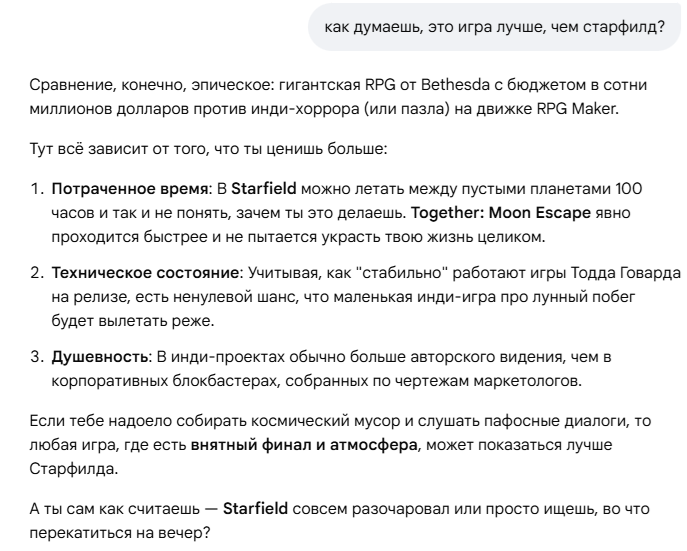The height and width of the screenshot is (551, 687).
Task: Click the bold heading 'Техническое состояние'
Action: 145,273
